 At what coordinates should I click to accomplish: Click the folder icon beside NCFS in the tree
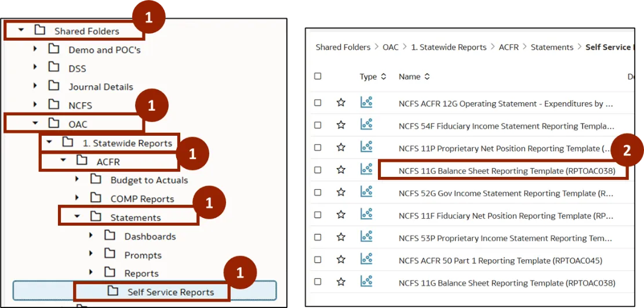(54, 104)
